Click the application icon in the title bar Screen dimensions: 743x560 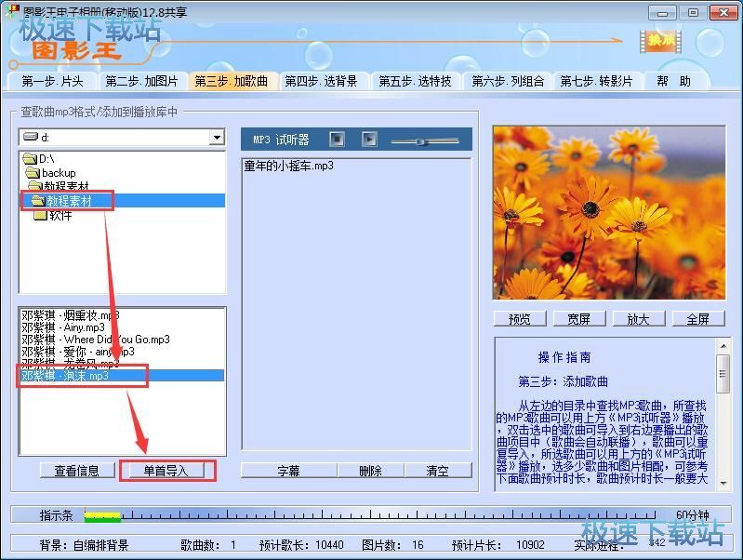[x=11, y=11]
